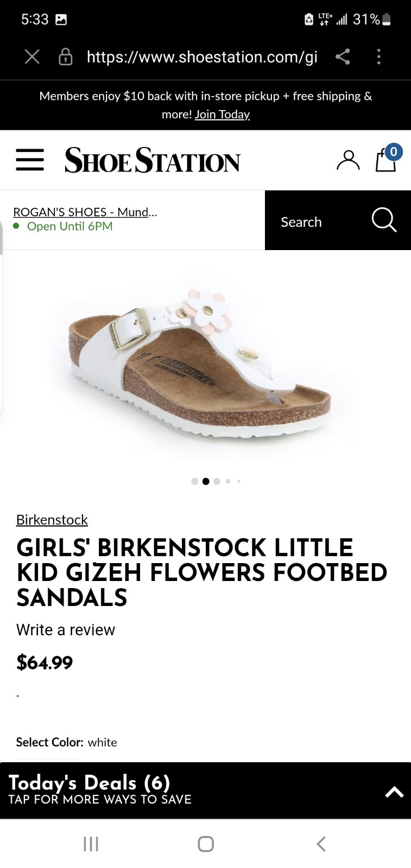Open the browser three-dot overflow menu

click(379, 56)
